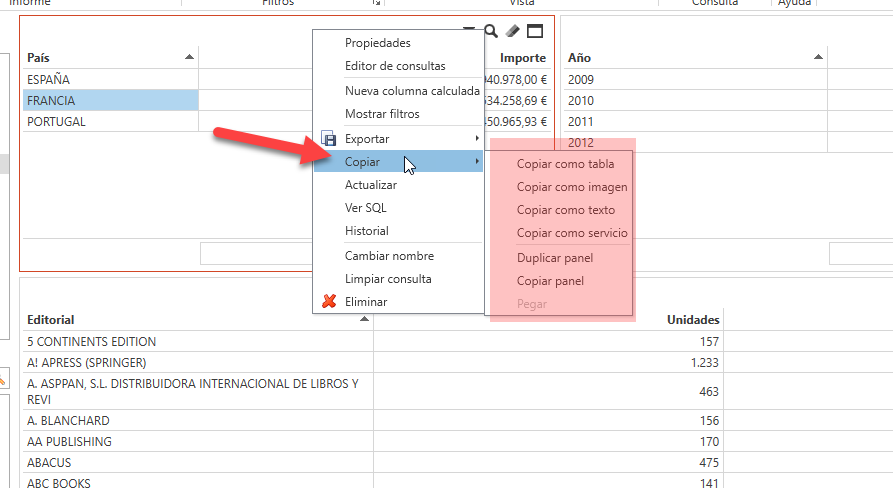The width and height of the screenshot is (893, 488).
Task: Sort the País column using its arrow
Action: [x=190, y=58]
